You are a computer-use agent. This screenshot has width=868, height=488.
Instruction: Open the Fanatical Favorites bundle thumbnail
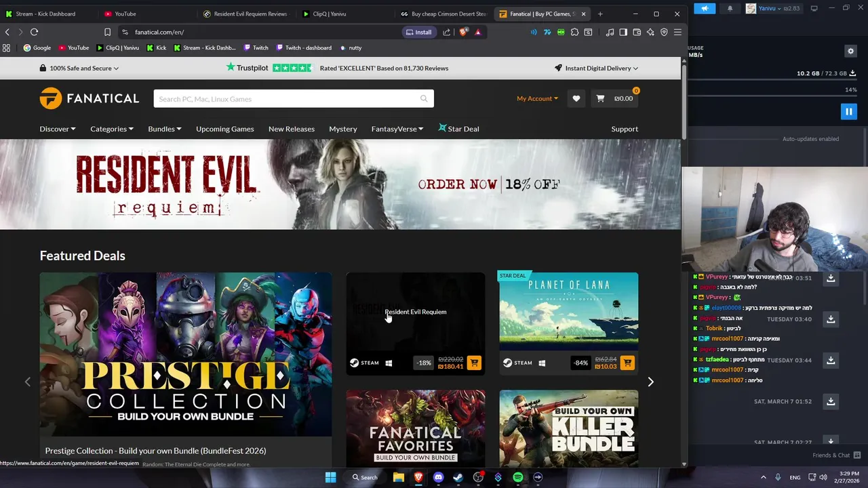pos(416,428)
